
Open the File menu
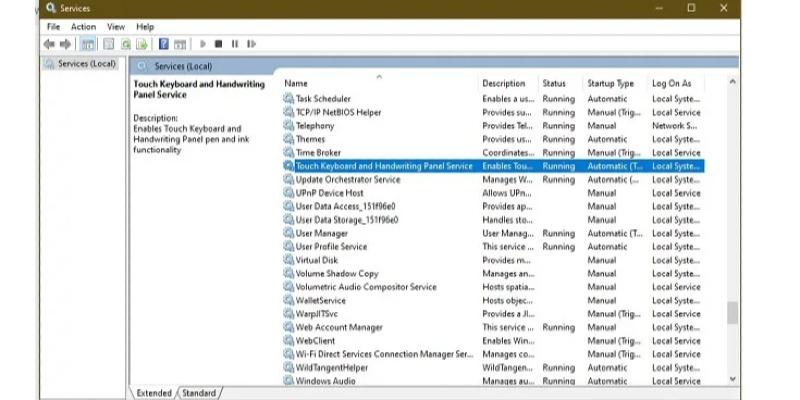[x=53, y=27]
